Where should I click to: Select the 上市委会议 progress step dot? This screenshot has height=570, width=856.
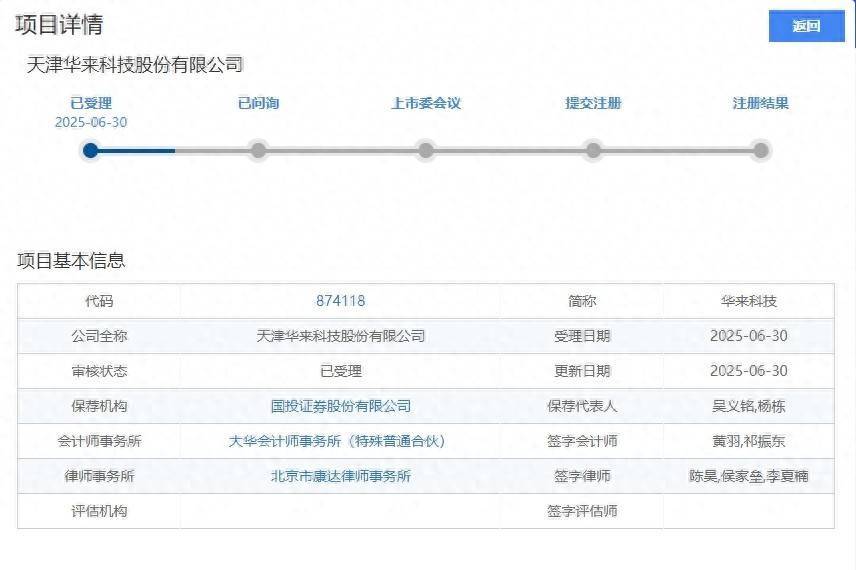426,150
